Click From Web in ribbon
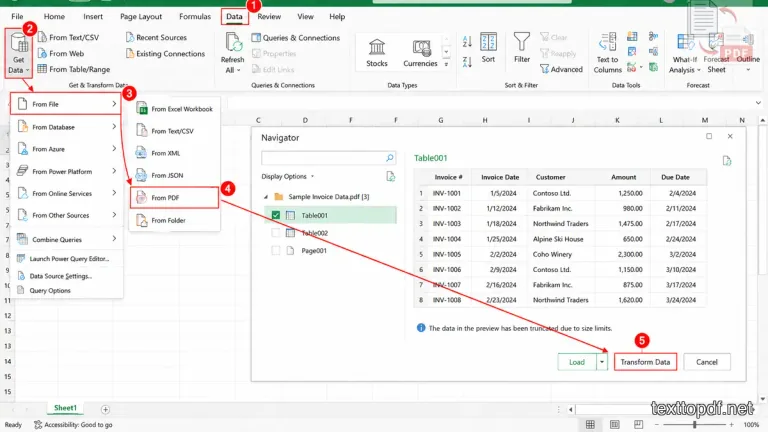This screenshot has height=432, width=768. point(61,53)
